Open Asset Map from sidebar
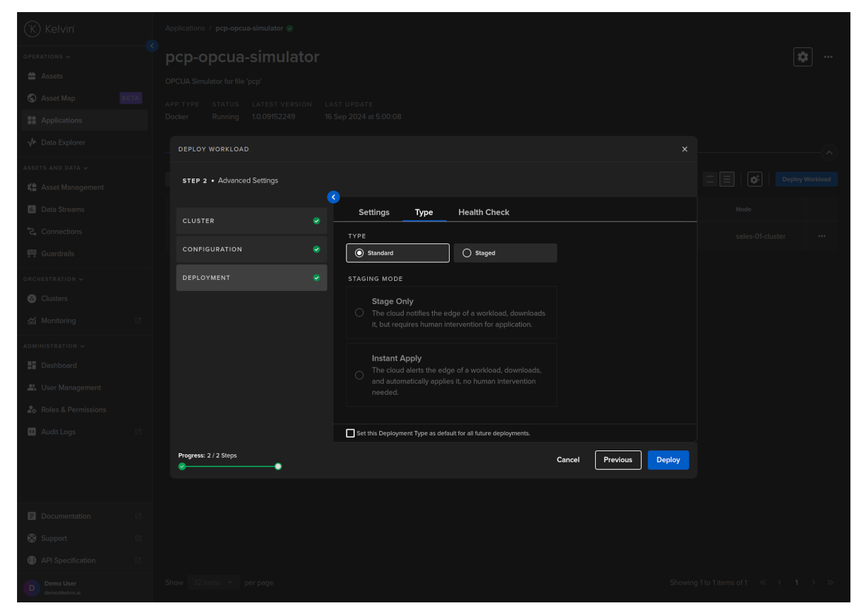868x615 pixels. coord(58,98)
